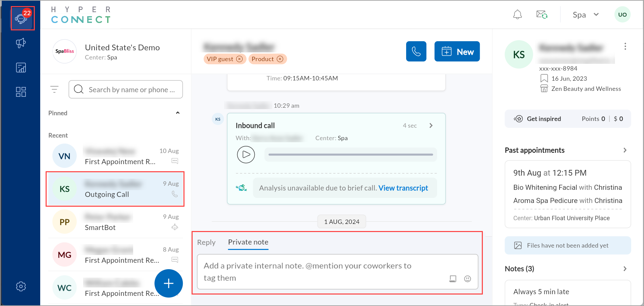Viewport: 644px width, 306px height.
Task: Remove the VIP guest tag
Action: [239, 59]
